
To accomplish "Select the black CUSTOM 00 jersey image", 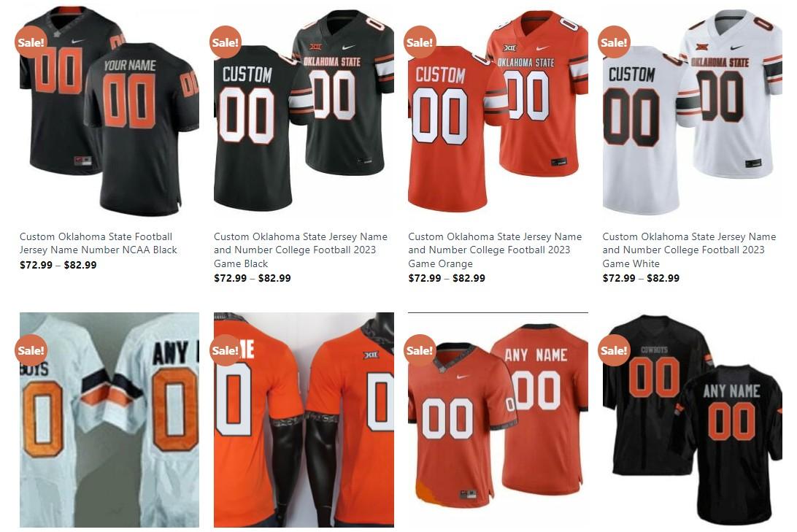I will click(x=304, y=112).
